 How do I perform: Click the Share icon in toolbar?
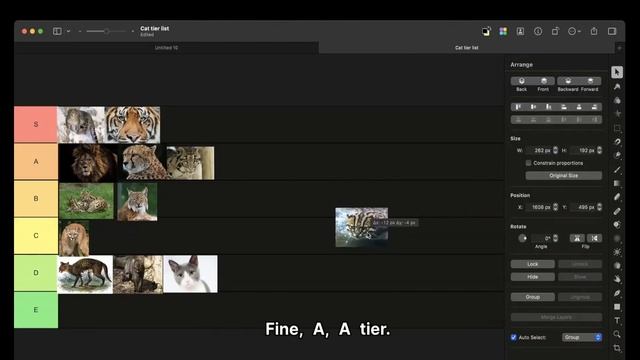pos(594,31)
